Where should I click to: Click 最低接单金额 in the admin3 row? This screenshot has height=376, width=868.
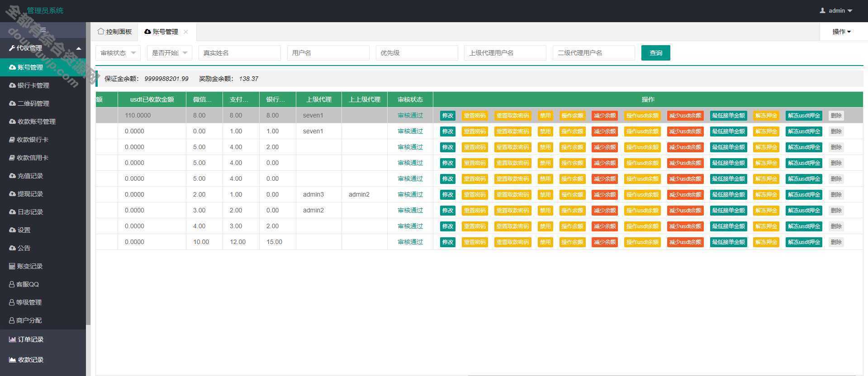coord(728,195)
